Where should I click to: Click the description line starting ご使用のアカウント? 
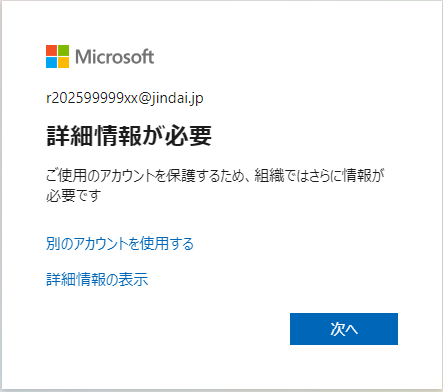click(215, 175)
